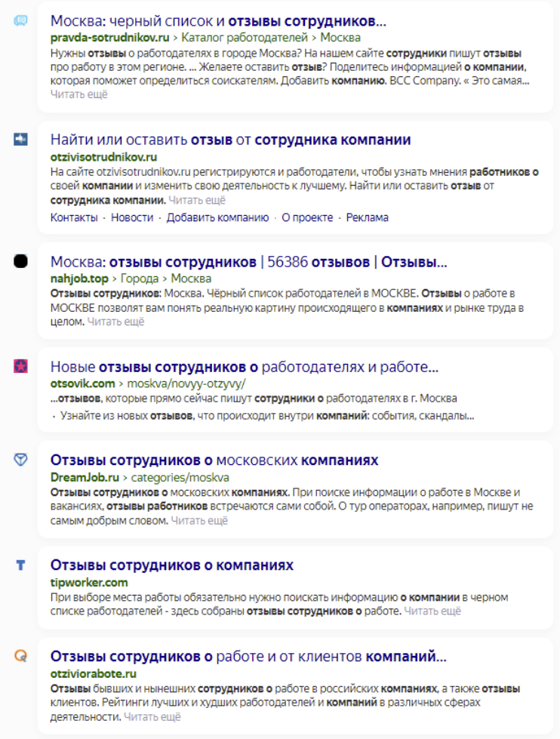Open 'Отзывы сотрудников о компаниях' tipworker result
The height and width of the screenshot is (739, 560).
(x=172, y=565)
